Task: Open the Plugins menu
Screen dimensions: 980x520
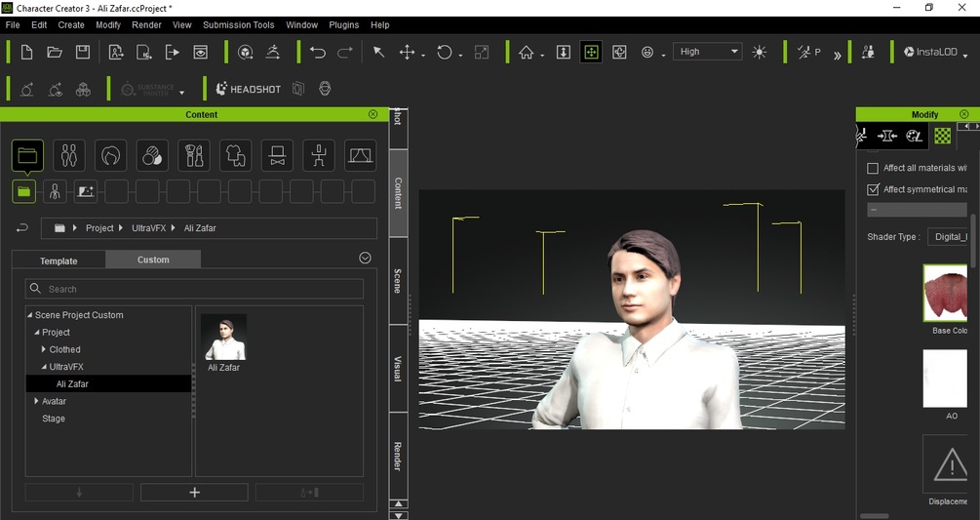Action: click(344, 25)
